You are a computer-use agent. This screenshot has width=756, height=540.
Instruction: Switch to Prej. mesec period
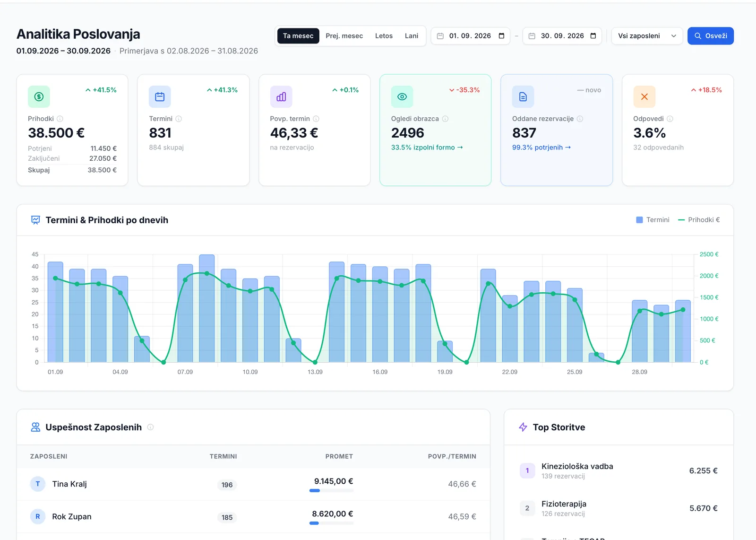[x=344, y=36]
